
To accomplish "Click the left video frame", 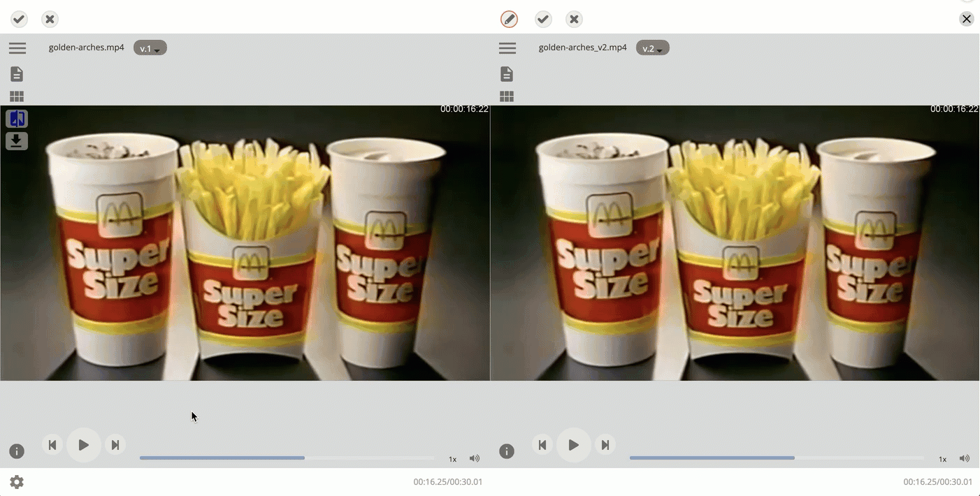I will click(x=245, y=243).
